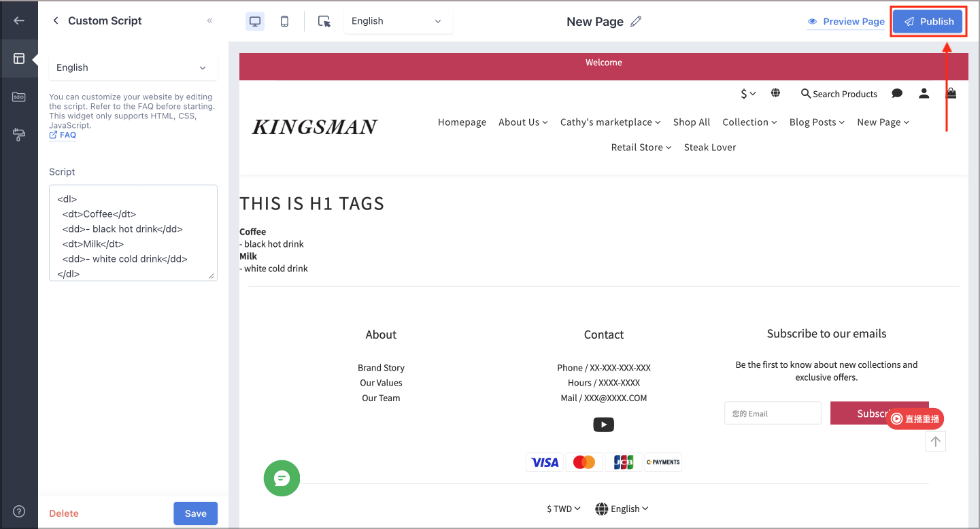
Task: Open the Brand Story footer link
Action: pyautogui.click(x=381, y=368)
